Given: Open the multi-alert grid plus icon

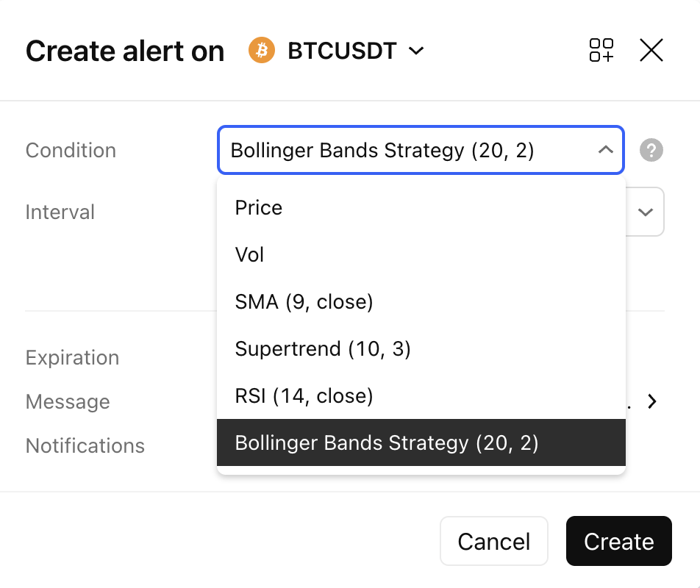Looking at the screenshot, I should [x=601, y=50].
